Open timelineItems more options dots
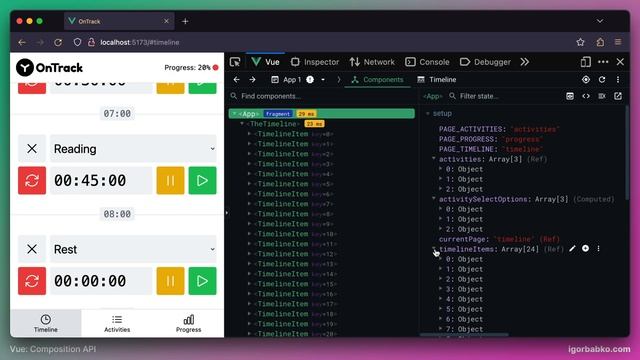Viewport: 640px width, 360px height. 598,249
